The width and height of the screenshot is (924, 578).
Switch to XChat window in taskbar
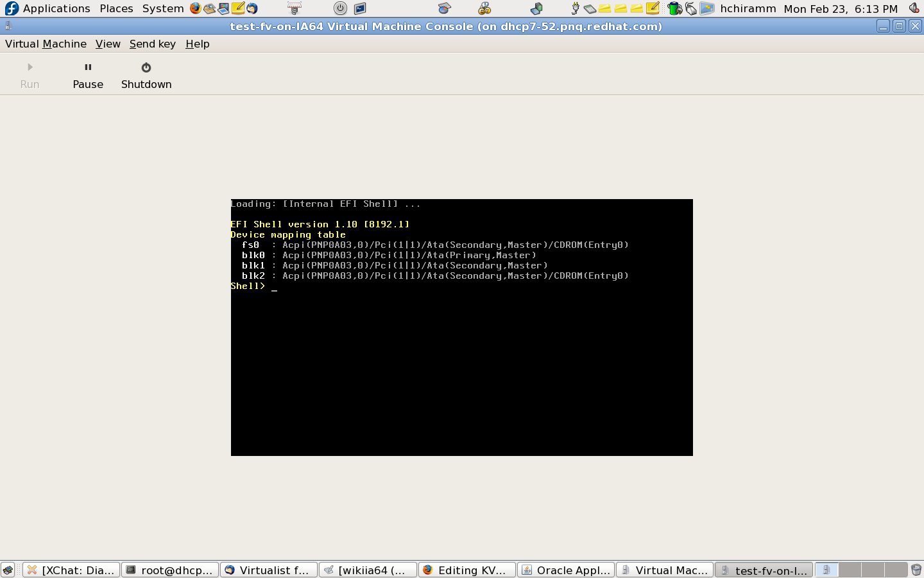(x=71, y=570)
